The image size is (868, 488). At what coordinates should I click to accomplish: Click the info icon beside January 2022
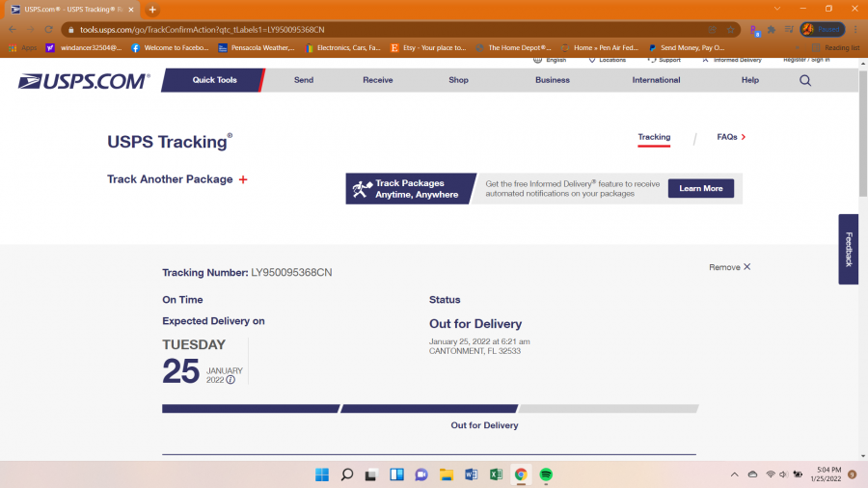click(231, 380)
